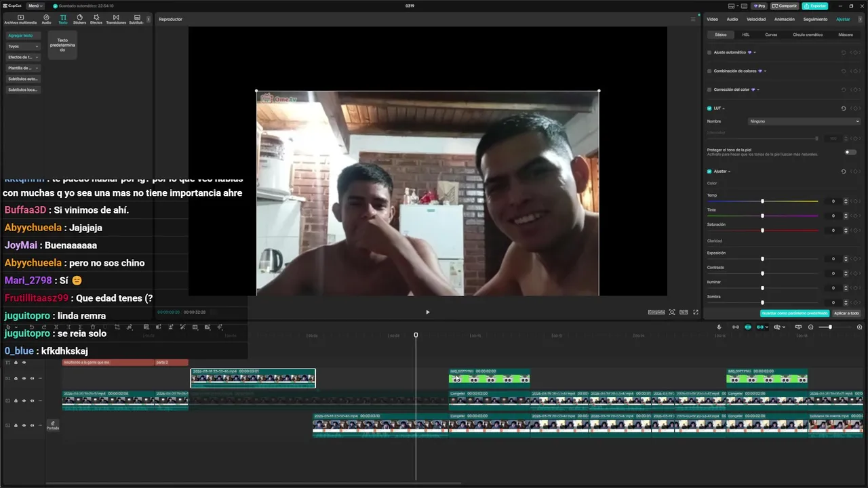Screen dimensions: 868x488
Task: Start voice recording with microphone icon
Action: click(719, 327)
